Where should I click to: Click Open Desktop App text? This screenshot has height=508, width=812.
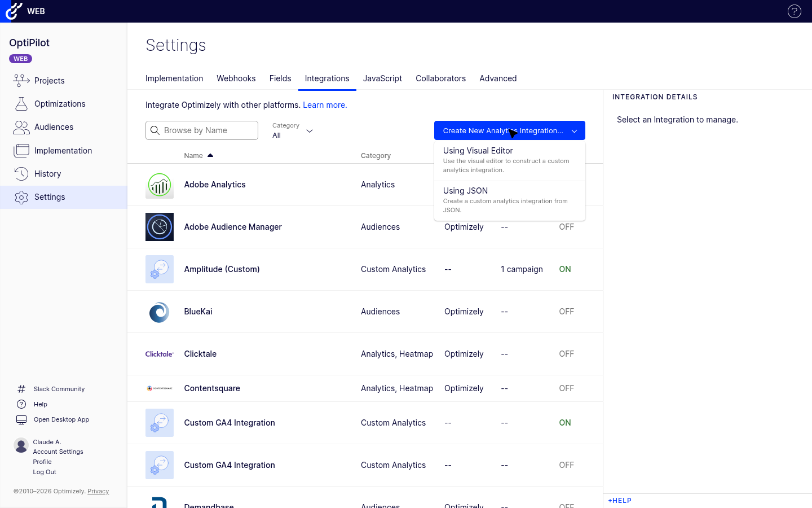pyautogui.click(x=61, y=419)
